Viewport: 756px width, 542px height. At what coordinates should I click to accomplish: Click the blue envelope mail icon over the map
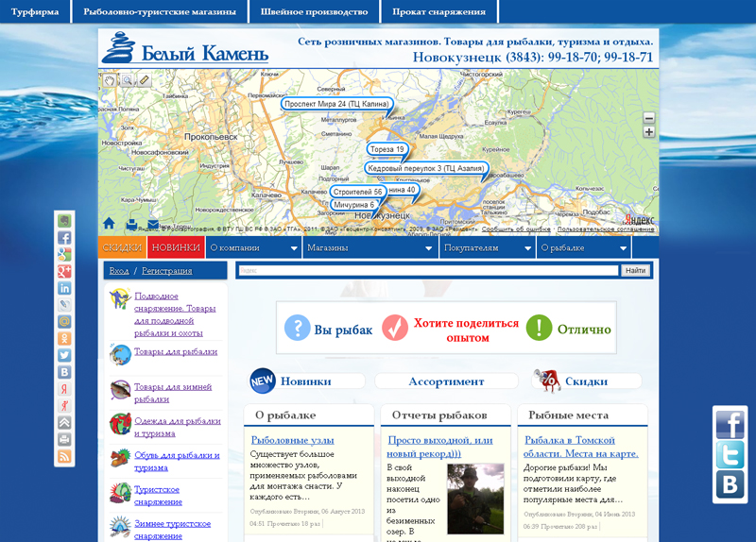153,224
